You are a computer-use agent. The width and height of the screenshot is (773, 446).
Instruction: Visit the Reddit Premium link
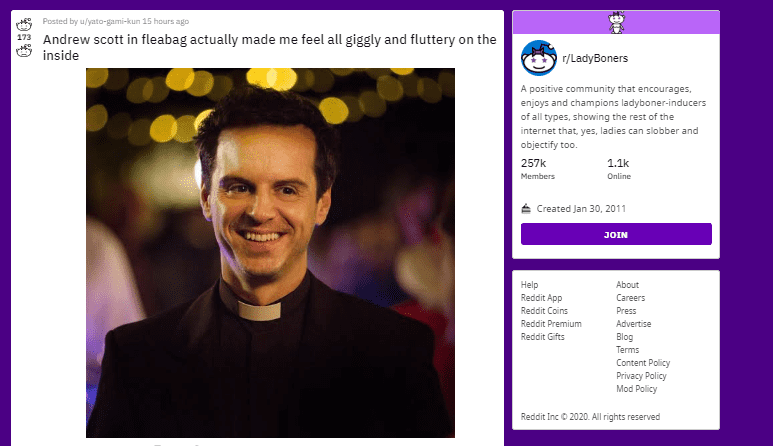(551, 324)
